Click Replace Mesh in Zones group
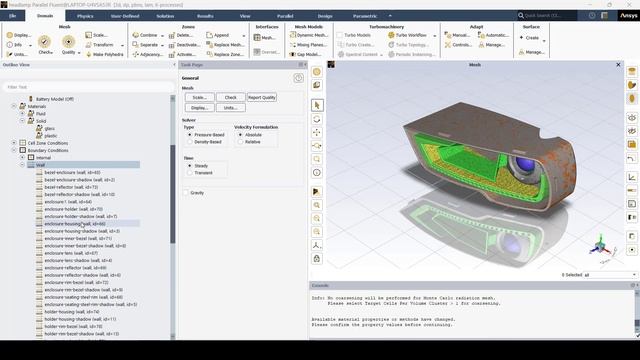The width and height of the screenshot is (640, 360). [x=225, y=45]
